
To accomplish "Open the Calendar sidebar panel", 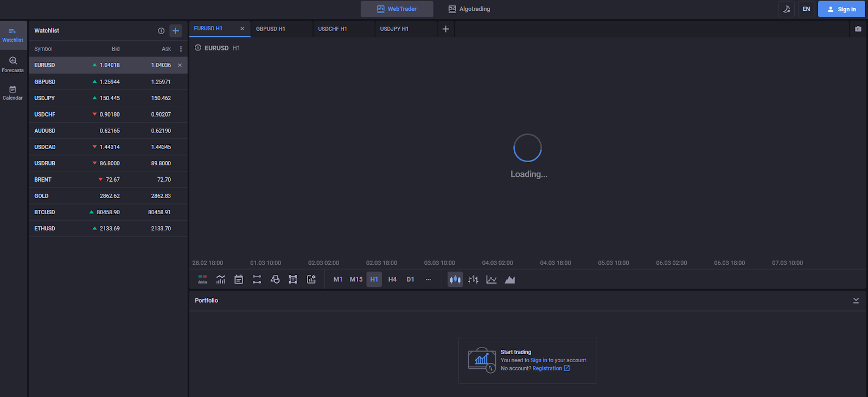I will tap(13, 92).
